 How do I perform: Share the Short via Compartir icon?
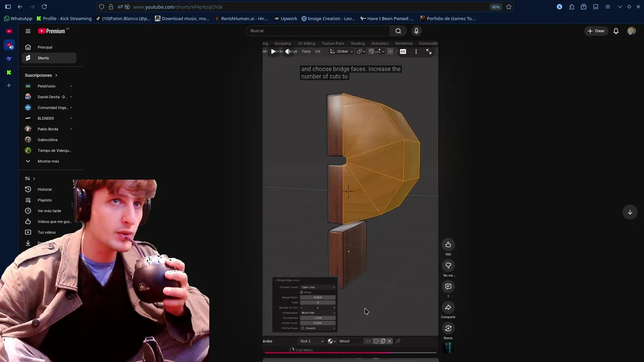448,308
